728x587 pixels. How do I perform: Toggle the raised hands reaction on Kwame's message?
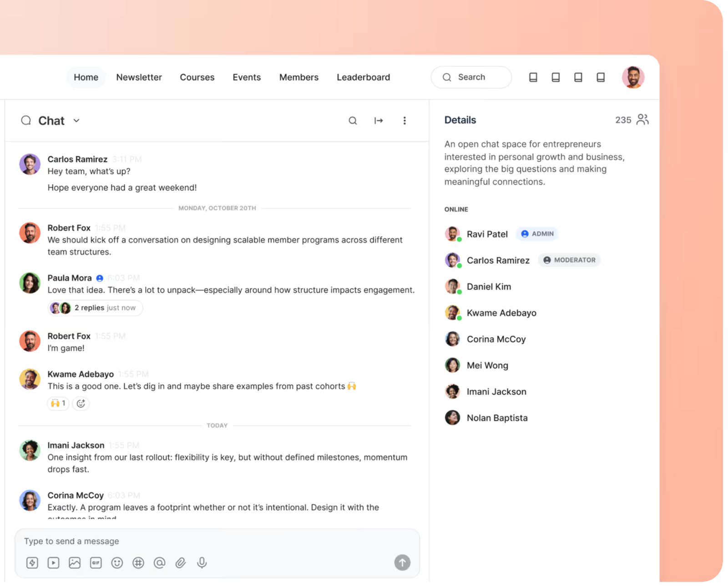coord(58,403)
